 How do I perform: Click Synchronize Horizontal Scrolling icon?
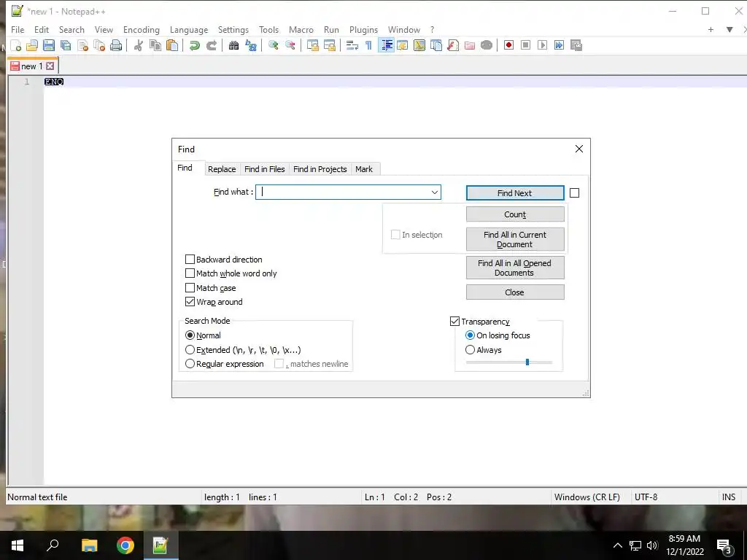329,45
